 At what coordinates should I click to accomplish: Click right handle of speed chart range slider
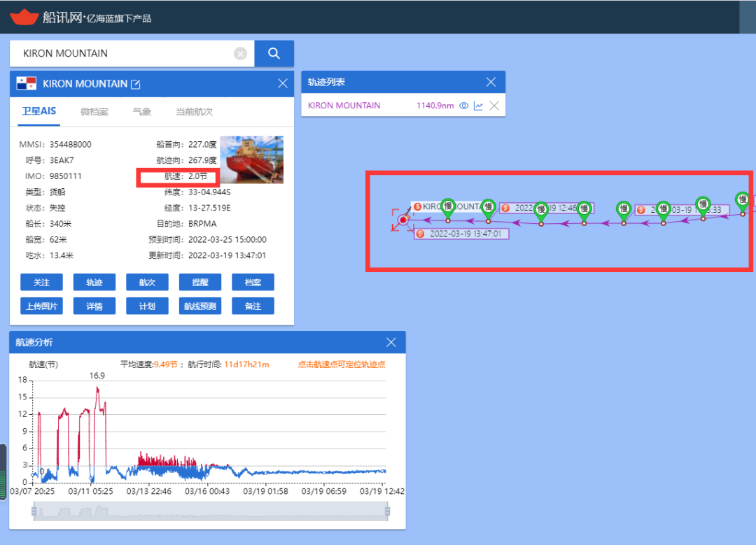[387, 512]
